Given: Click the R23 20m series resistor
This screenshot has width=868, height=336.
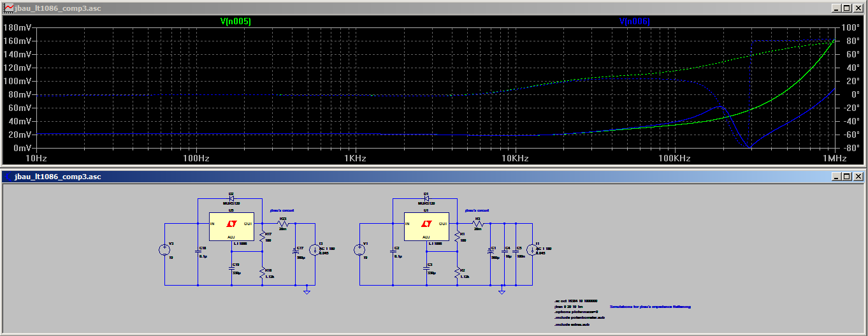Looking at the screenshot, I should [283, 223].
